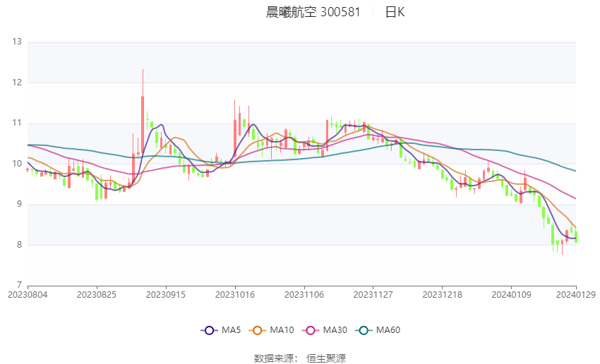Toggle the MA10 legend series
The width and height of the screenshot is (600, 364).
click(x=271, y=330)
